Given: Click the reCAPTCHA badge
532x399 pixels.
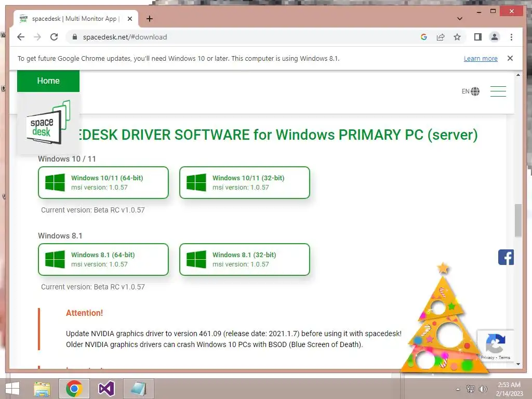Looking at the screenshot, I should coord(495,345).
